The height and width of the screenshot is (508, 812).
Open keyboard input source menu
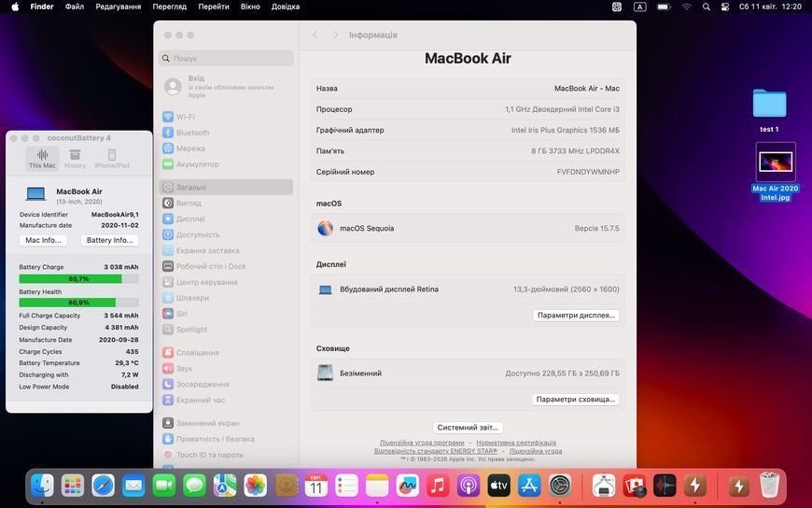click(x=640, y=7)
